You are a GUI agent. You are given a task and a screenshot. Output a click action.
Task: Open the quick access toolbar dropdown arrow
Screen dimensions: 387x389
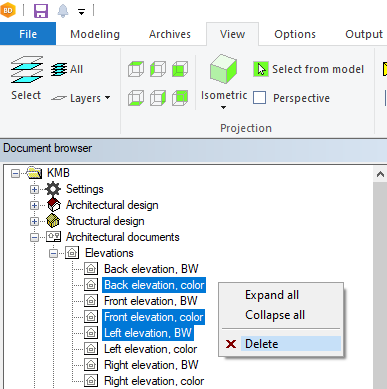tap(81, 12)
